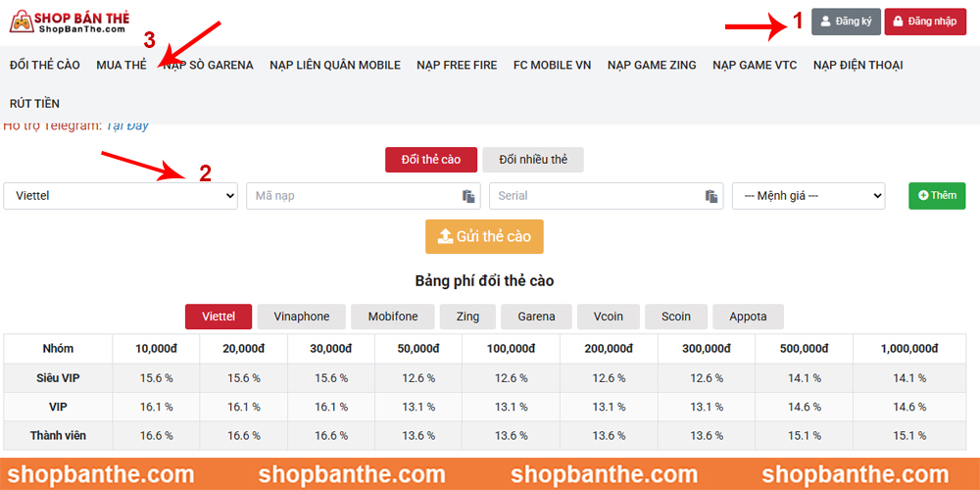
Task: Click the Đăng nhập login button
Action: coord(926,22)
